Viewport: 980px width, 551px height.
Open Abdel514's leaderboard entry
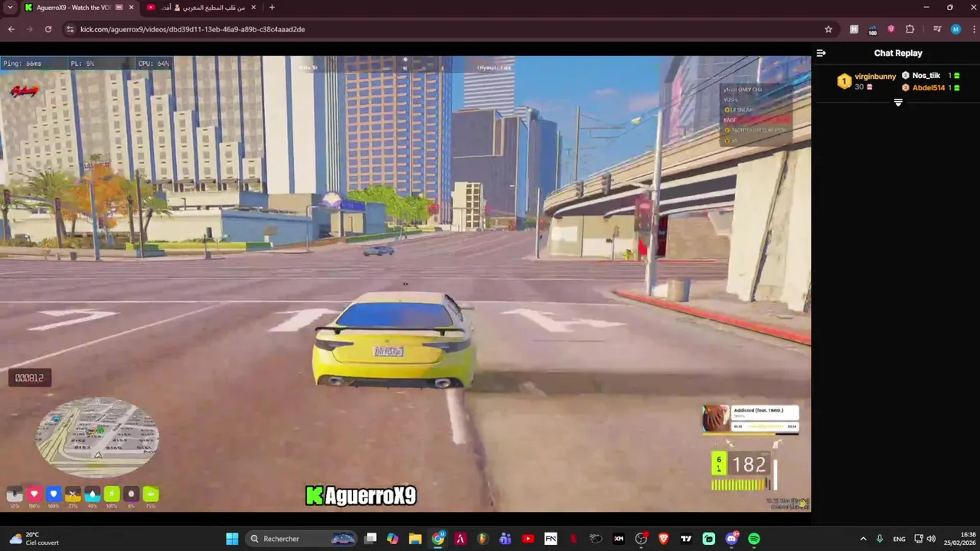click(930, 88)
